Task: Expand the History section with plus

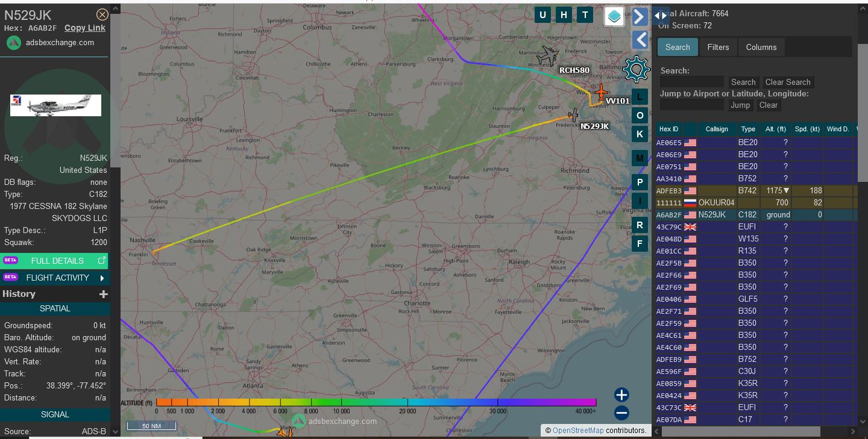Action: pyautogui.click(x=103, y=294)
